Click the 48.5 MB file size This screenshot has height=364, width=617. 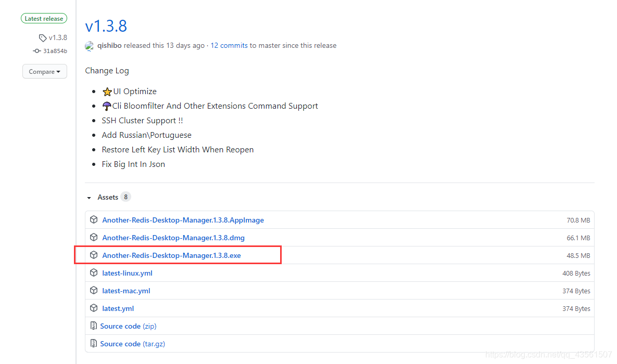578,256
